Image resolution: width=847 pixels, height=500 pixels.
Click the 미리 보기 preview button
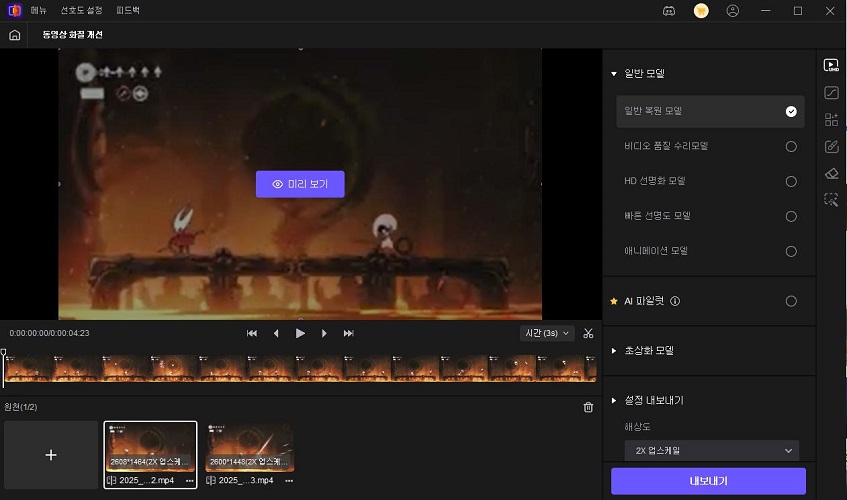tap(300, 184)
